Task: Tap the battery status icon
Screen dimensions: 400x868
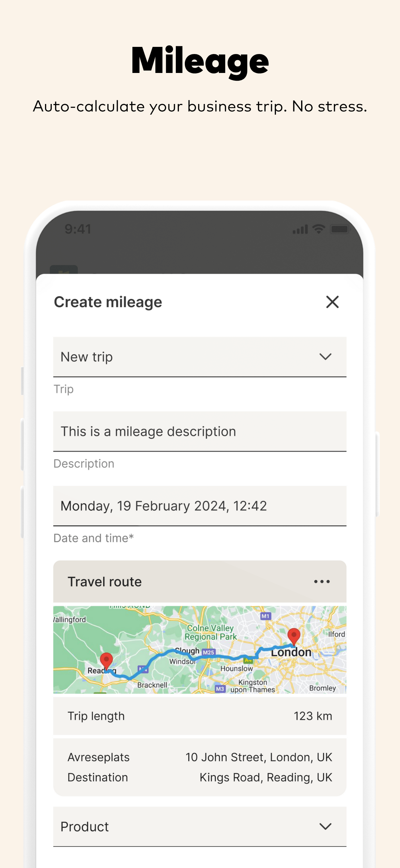Action: click(x=340, y=229)
